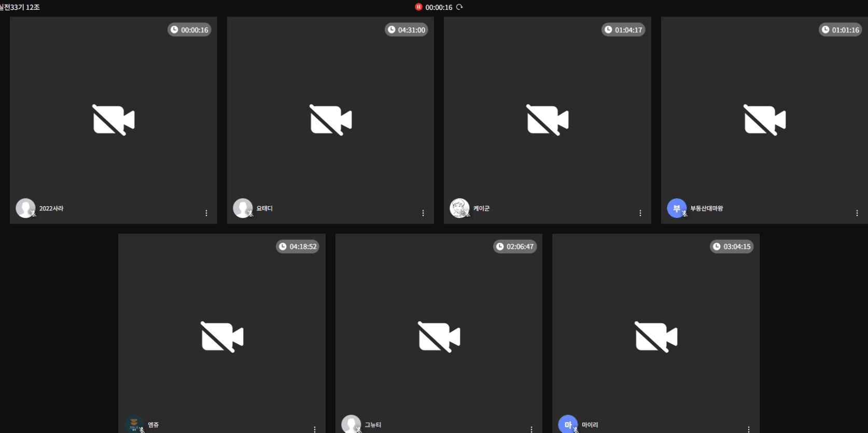Screen dimensions: 868x433
Task: Click the muted microphone icon on 부동산대마왕's avatar
Action: 685,213
